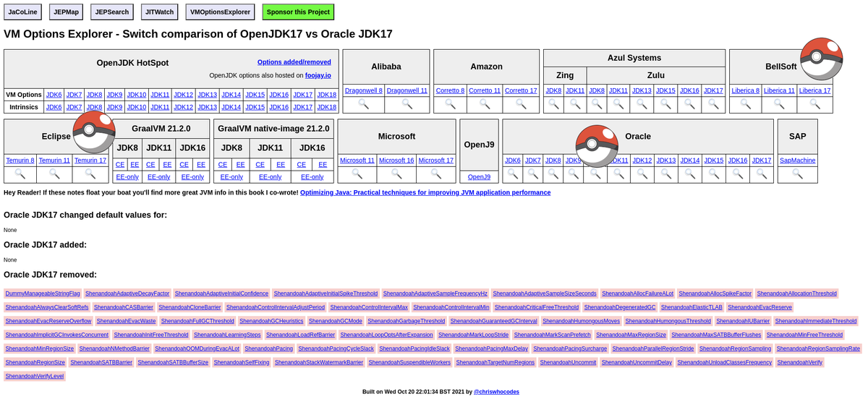Click the magnifier under Zulu JDK16
Image resolution: width=868 pixels, height=407 pixels.
coord(689,105)
